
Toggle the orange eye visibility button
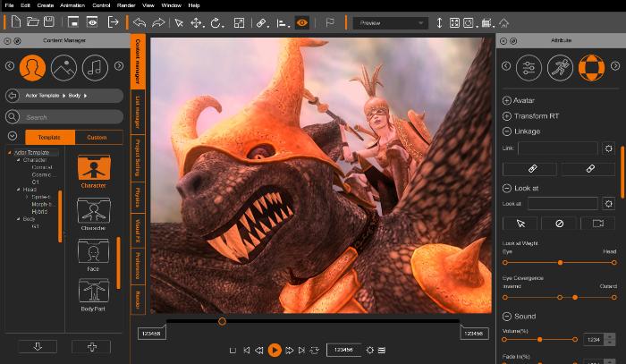302,22
